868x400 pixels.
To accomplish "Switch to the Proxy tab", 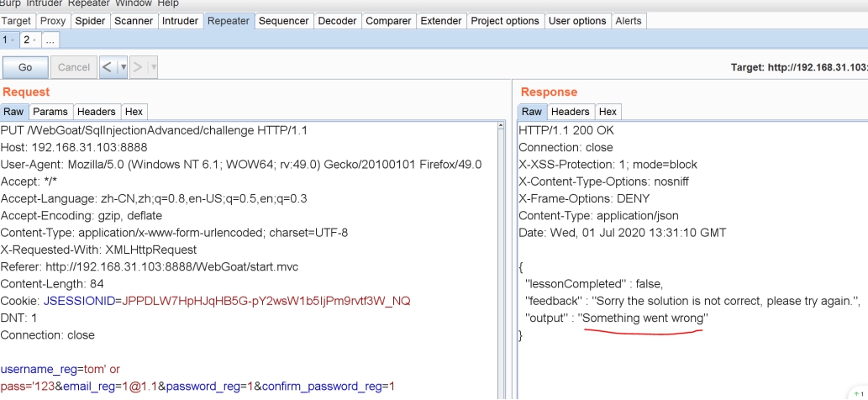I will click(53, 21).
